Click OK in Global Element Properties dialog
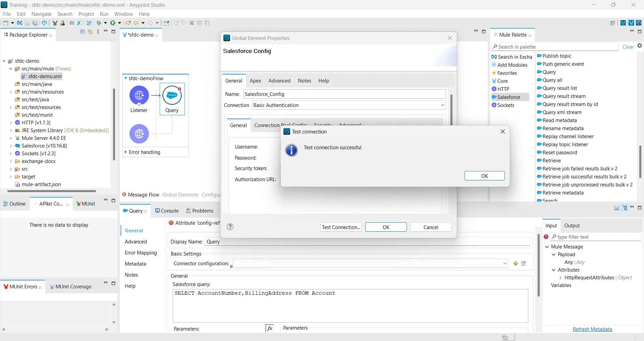This screenshot has height=341, width=644. tap(386, 227)
